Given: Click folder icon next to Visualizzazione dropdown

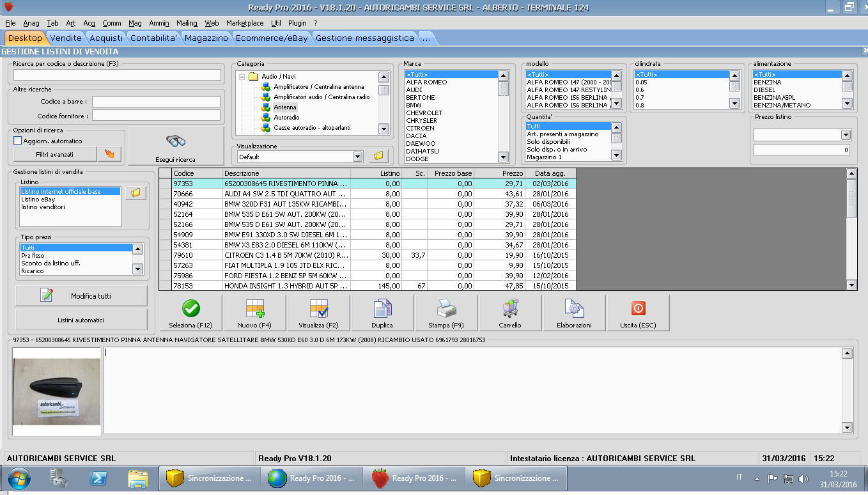Looking at the screenshot, I should (x=378, y=156).
